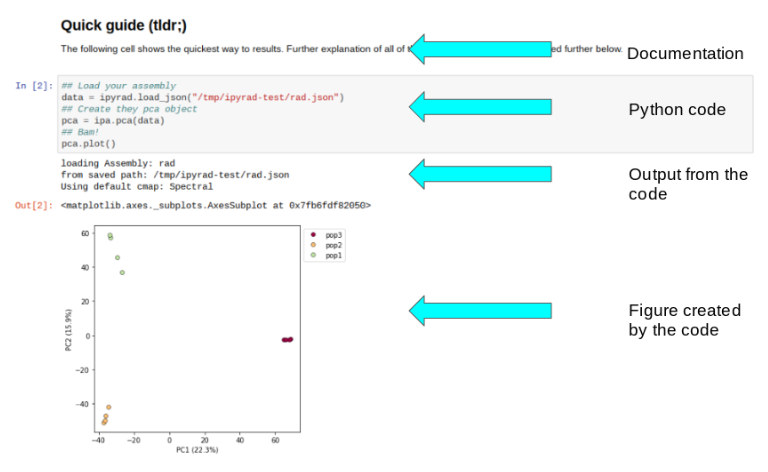Image resolution: width=768 pixels, height=472 pixels.
Task: Click the '## Create they pca object' comment
Action: coord(129,109)
